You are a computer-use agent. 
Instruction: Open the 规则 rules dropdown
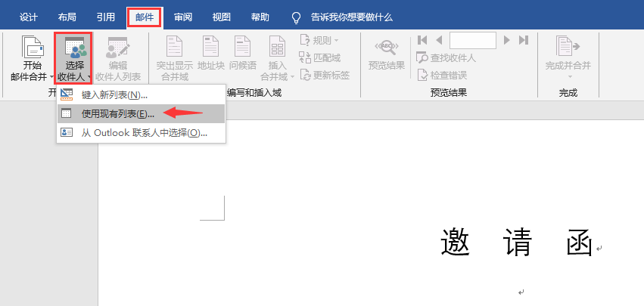click(x=319, y=40)
